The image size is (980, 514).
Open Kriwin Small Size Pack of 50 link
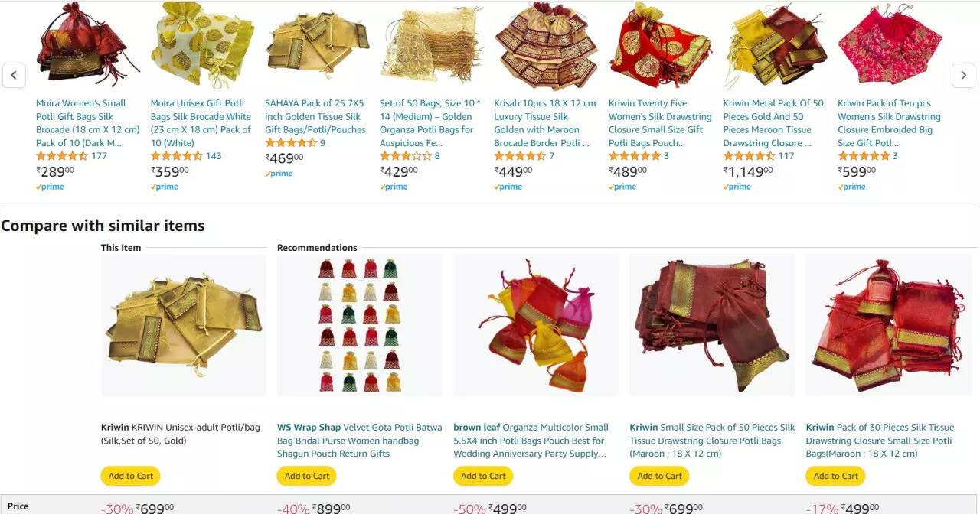coord(712,441)
